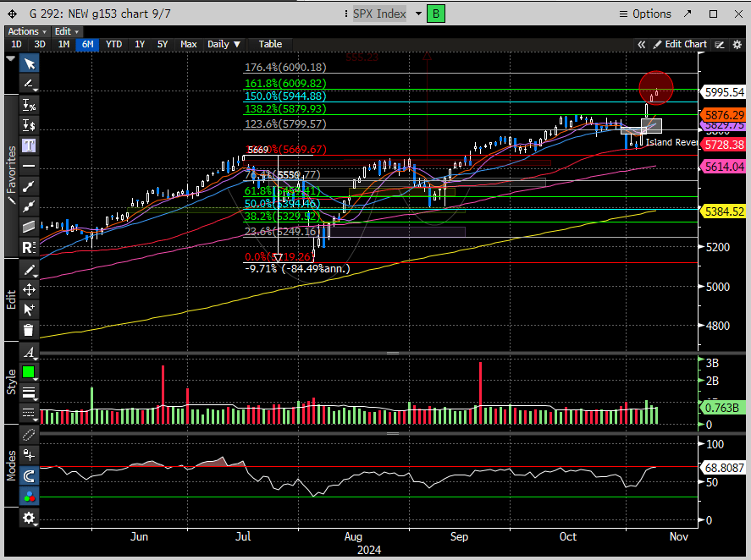Click the 5995.54 last price label
The height and width of the screenshot is (560, 751).
pyautogui.click(x=724, y=92)
